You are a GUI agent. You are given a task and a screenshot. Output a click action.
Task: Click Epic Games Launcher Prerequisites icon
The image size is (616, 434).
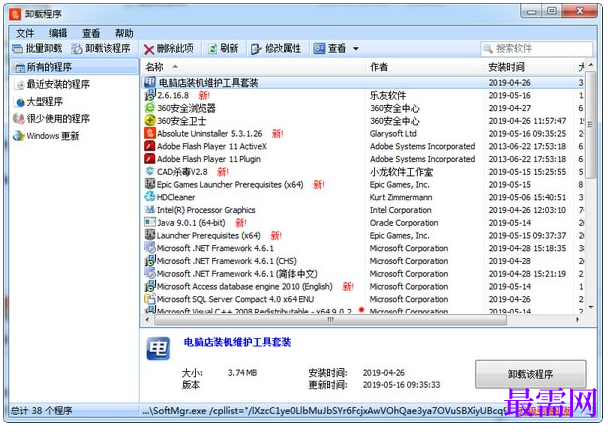pyautogui.click(x=150, y=184)
